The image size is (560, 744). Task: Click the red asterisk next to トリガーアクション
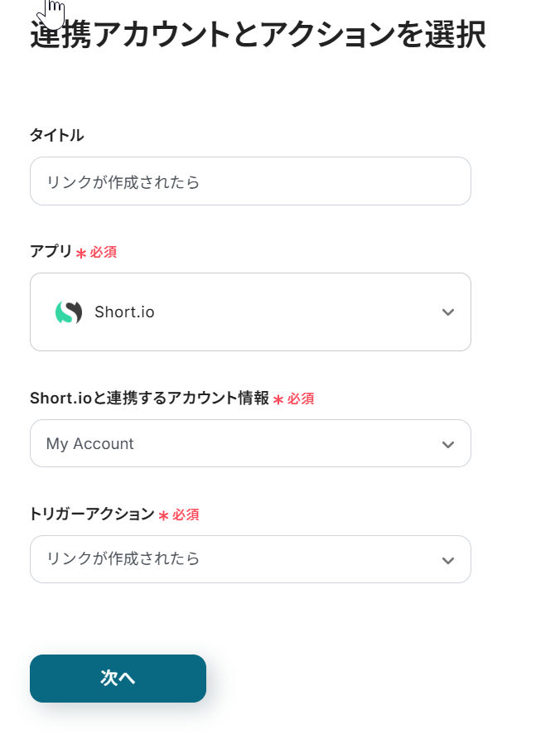point(163,516)
